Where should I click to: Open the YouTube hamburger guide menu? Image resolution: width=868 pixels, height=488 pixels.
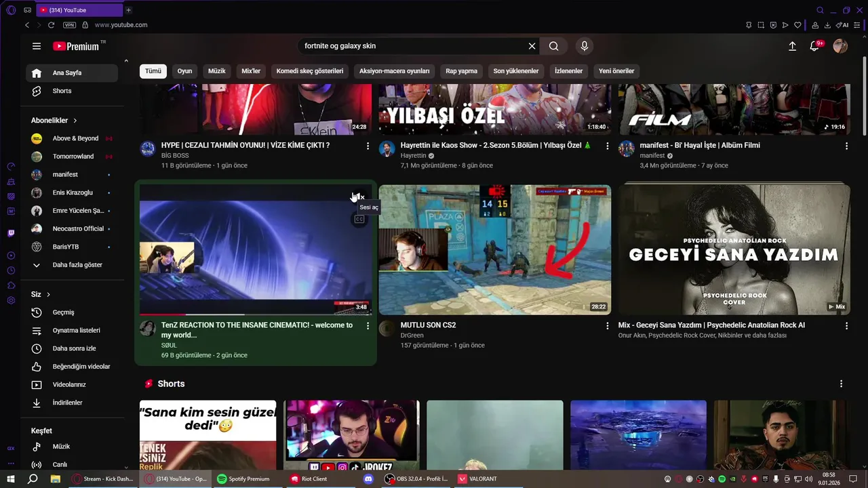[x=37, y=46]
